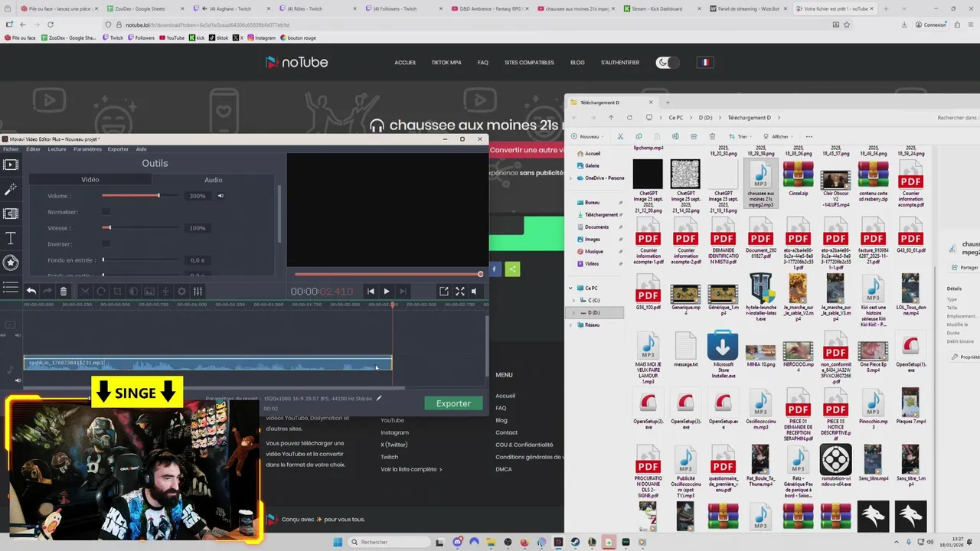Open the star stickers panel in Movavi
Image resolution: width=980 pixels, height=551 pixels.
point(11,262)
